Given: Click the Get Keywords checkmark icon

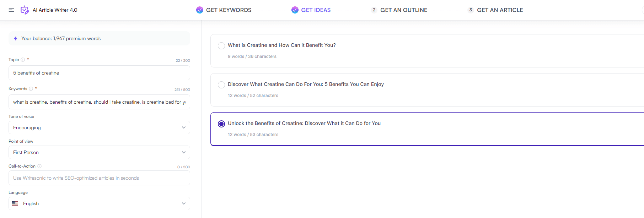Looking at the screenshot, I should click(200, 10).
